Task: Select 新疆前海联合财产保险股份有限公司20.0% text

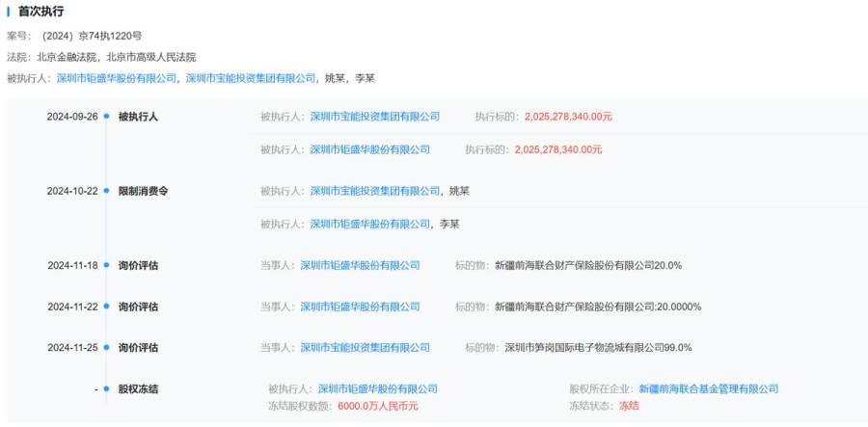Action: point(588,265)
